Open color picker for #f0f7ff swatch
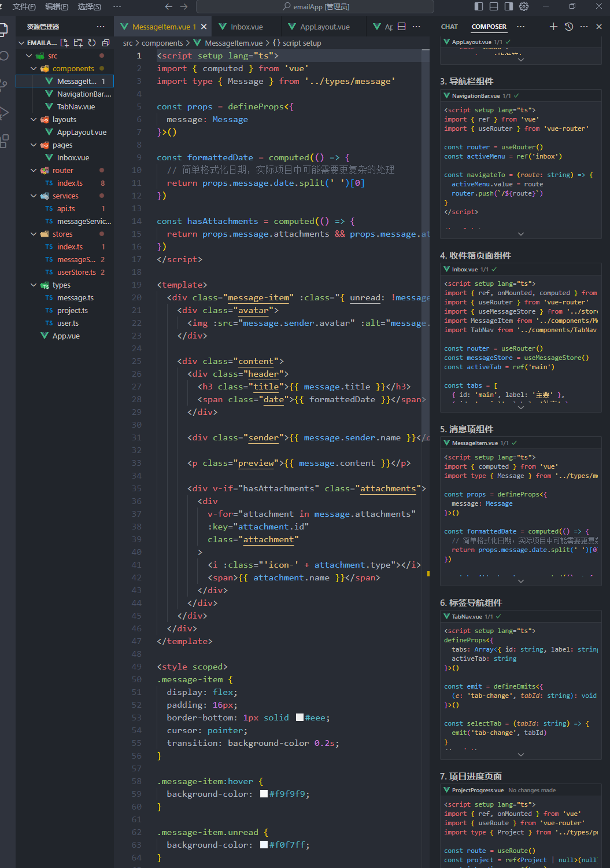The width and height of the screenshot is (610, 868). coord(264,845)
